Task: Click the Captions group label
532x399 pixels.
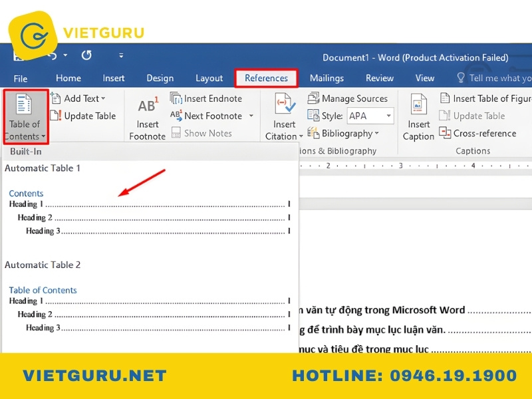Action: pyautogui.click(x=473, y=151)
